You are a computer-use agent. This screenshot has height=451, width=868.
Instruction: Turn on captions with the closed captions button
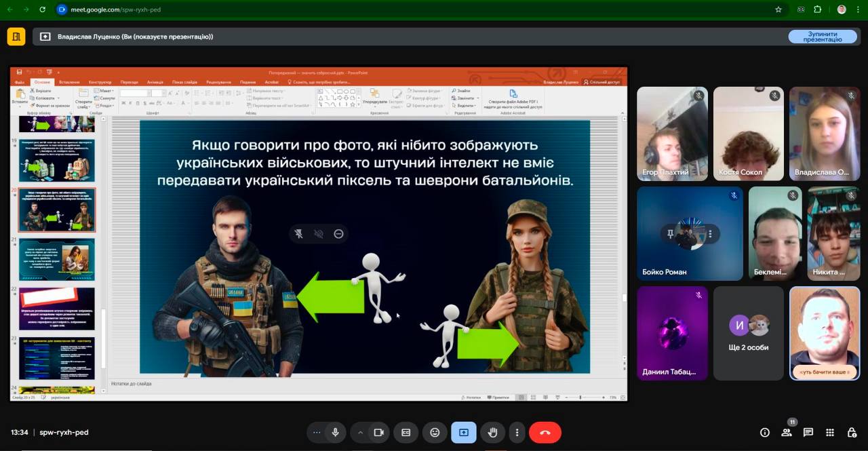[x=406, y=432]
